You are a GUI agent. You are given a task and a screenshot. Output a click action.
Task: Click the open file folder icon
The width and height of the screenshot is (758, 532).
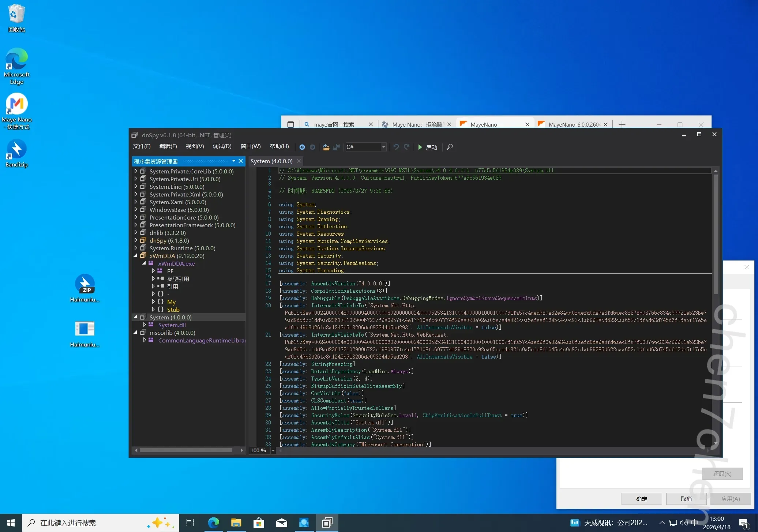[x=326, y=147]
